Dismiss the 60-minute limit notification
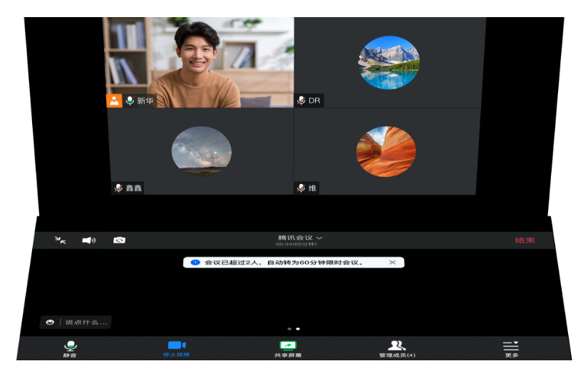The height and width of the screenshot is (381, 588). pos(392,263)
